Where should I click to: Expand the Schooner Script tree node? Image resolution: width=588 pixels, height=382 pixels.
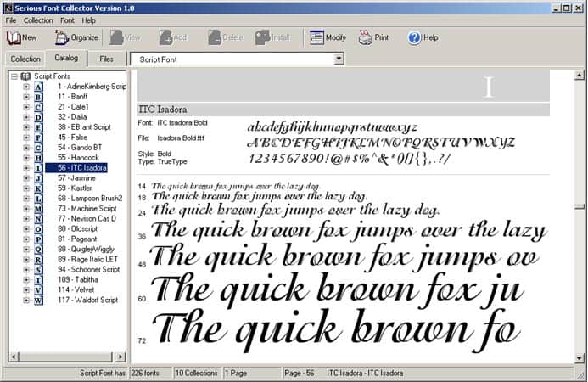(x=26, y=269)
